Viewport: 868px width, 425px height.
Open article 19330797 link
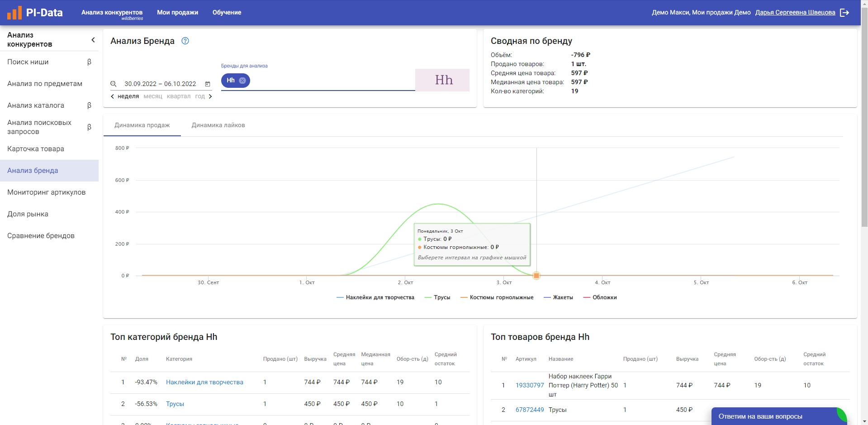tap(530, 386)
